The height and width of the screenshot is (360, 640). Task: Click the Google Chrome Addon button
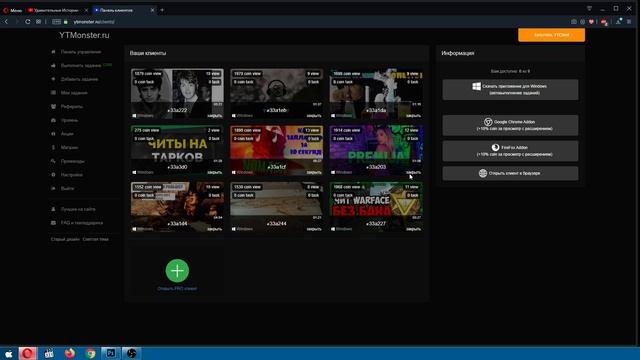coord(510,125)
